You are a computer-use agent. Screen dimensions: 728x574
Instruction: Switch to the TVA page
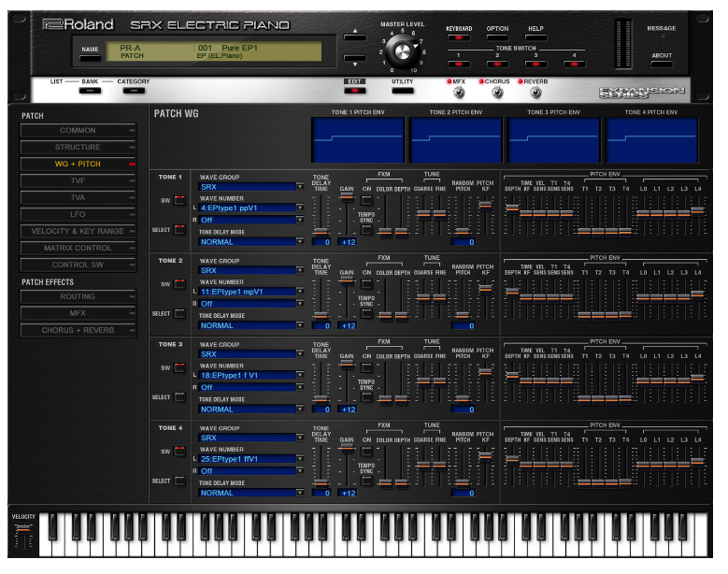click(78, 197)
